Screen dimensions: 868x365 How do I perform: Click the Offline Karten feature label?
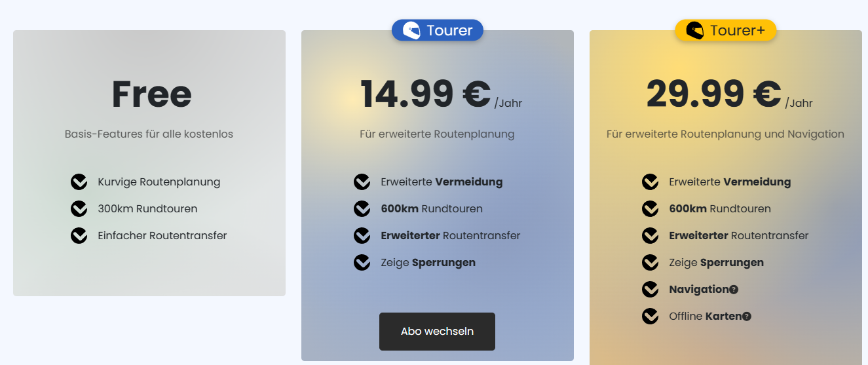tap(705, 317)
